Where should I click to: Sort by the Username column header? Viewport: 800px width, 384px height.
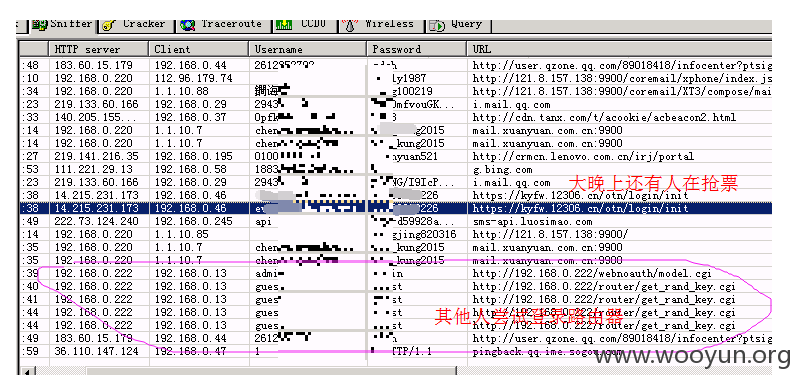pyautogui.click(x=308, y=49)
